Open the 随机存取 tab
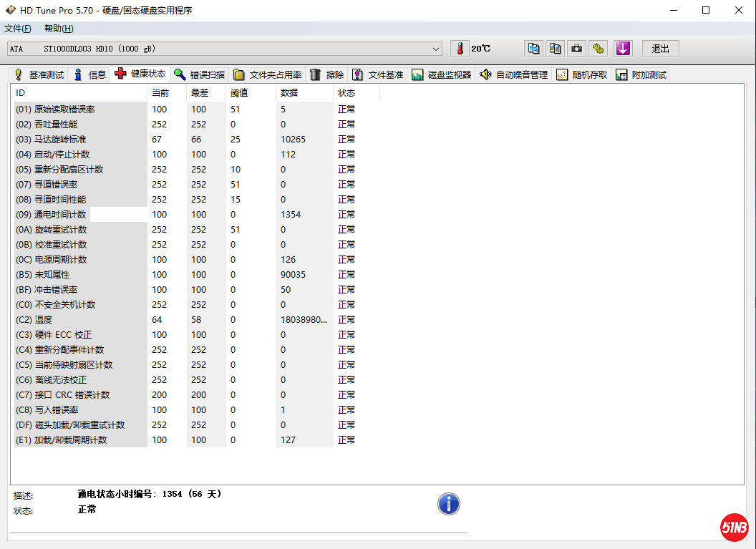Viewport: 756px width, 549px height. point(582,74)
